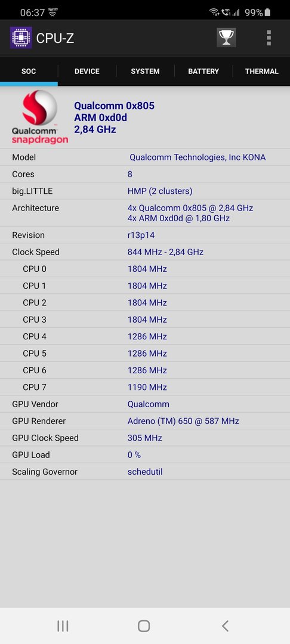Tap the Scaling Governor schedutil row
290x644 pixels.
[x=145, y=472]
